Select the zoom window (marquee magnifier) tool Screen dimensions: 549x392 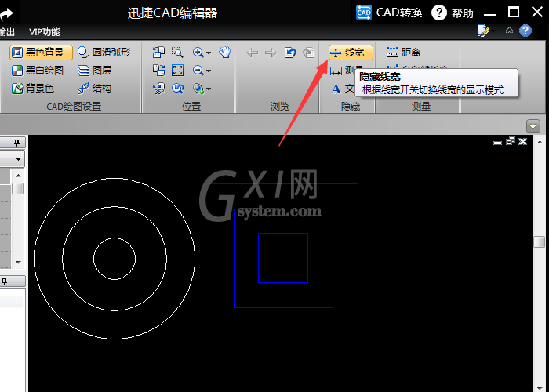tap(177, 53)
